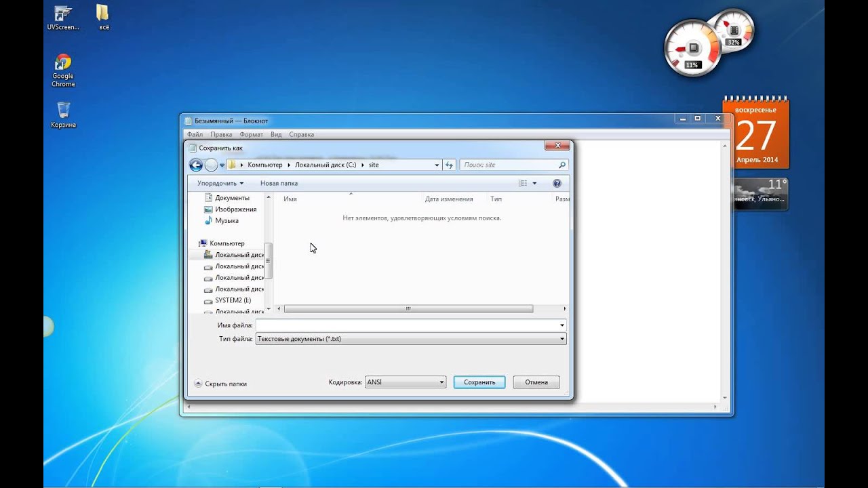This screenshot has width=868, height=488.
Task: Open the Имя файла dropdown arrow
Action: 562,325
